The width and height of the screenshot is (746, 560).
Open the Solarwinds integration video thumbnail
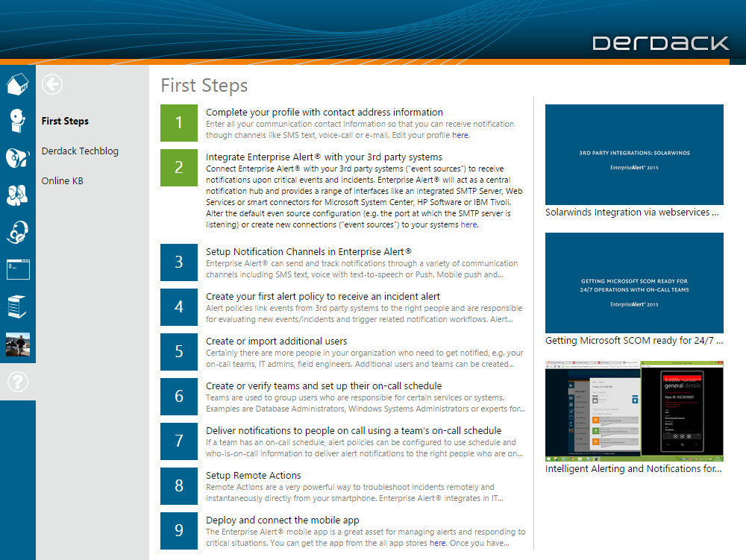(x=634, y=154)
